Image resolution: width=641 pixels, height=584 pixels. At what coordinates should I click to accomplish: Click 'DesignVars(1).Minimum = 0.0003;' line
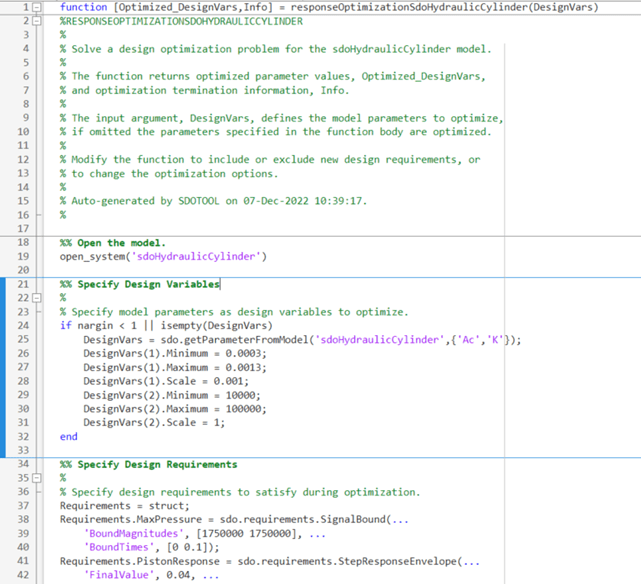tap(175, 354)
